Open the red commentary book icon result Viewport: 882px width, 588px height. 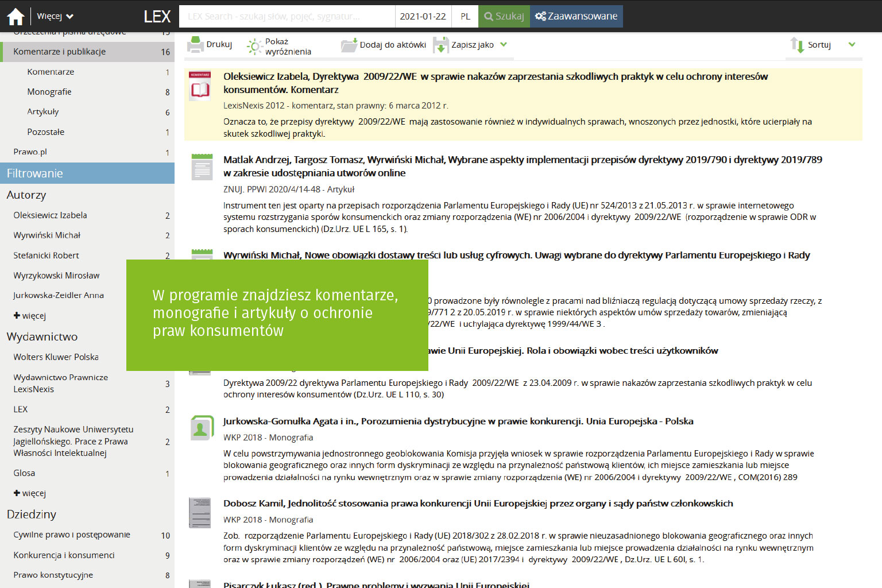click(x=200, y=87)
